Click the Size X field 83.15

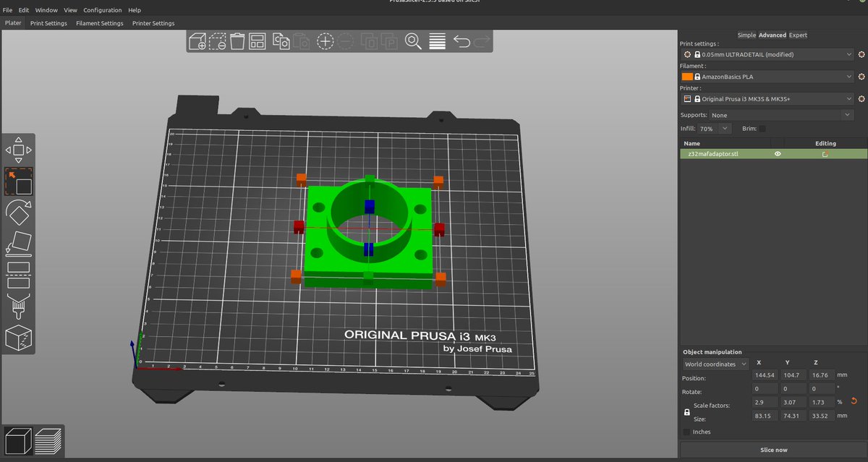pos(765,416)
